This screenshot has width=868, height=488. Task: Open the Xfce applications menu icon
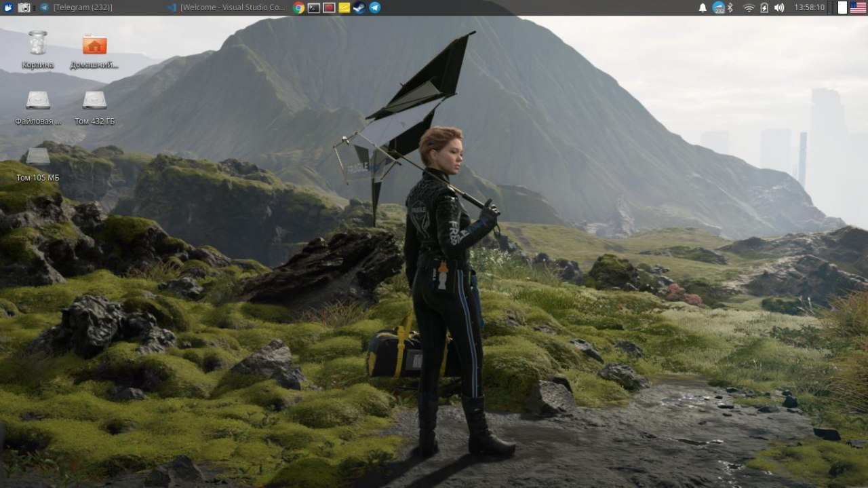tap(7, 7)
